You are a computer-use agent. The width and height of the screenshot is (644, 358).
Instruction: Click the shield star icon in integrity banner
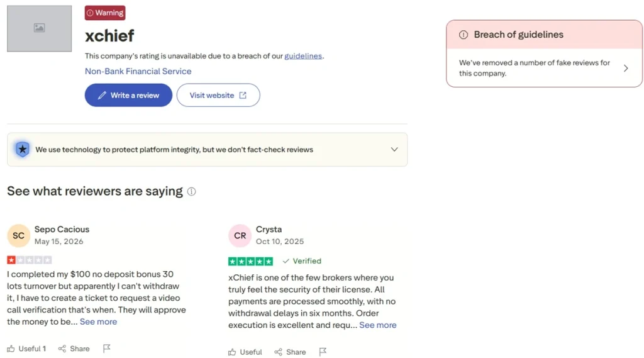coord(23,149)
